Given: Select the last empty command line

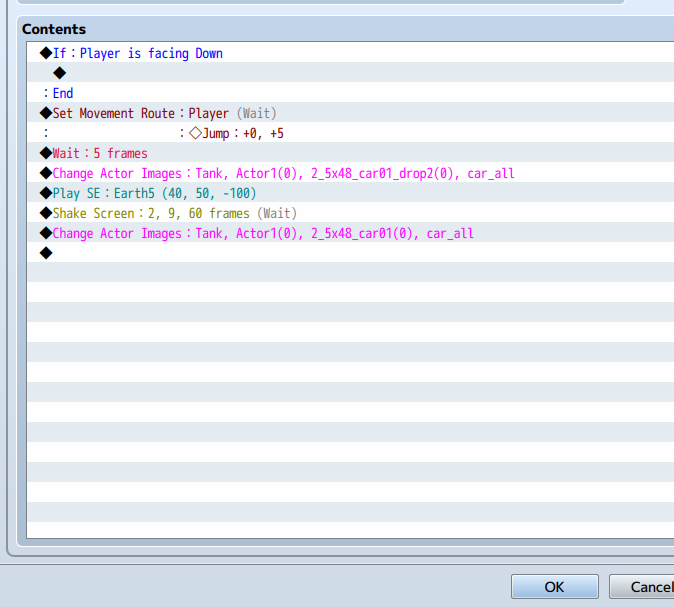Looking at the screenshot, I should pos(350,253).
